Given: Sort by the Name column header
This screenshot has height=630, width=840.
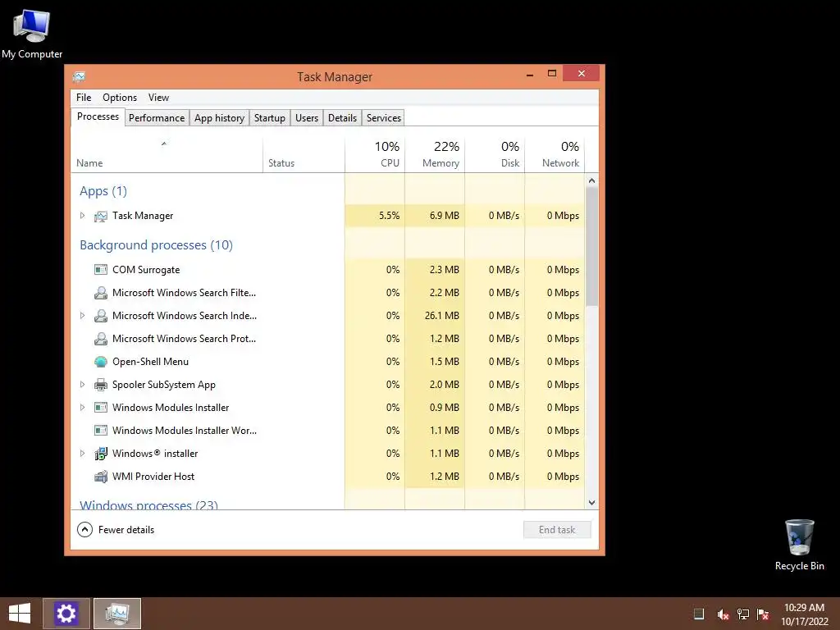Looking at the screenshot, I should (167, 155).
